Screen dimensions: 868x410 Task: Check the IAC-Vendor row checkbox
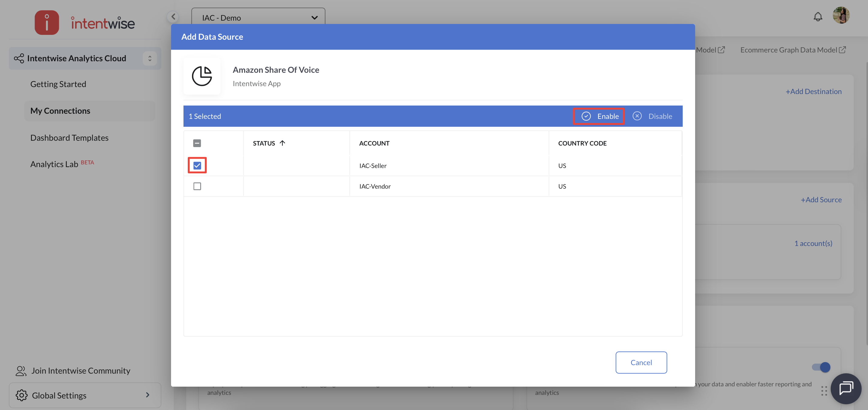pyautogui.click(x=197, y=186)
